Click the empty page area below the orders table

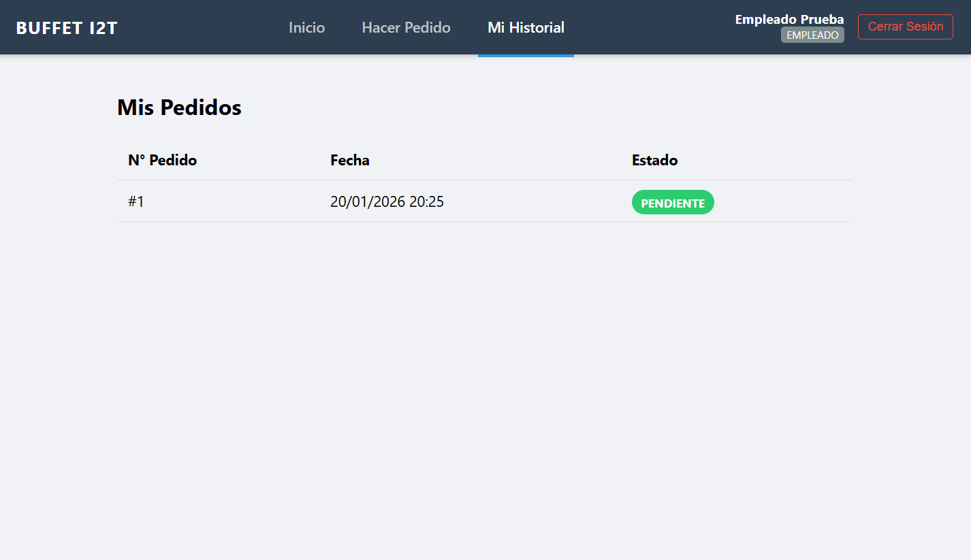(483, 374)
